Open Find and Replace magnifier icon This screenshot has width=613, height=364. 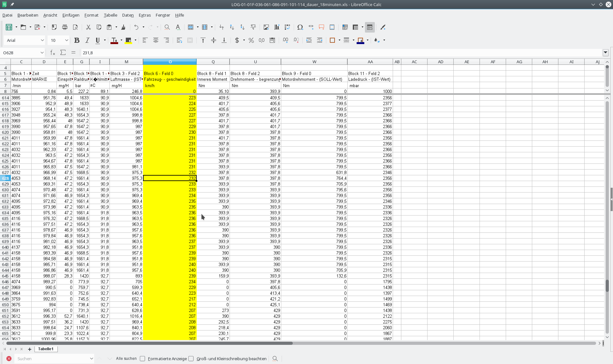pyautogui.click(x=167, y=27)
